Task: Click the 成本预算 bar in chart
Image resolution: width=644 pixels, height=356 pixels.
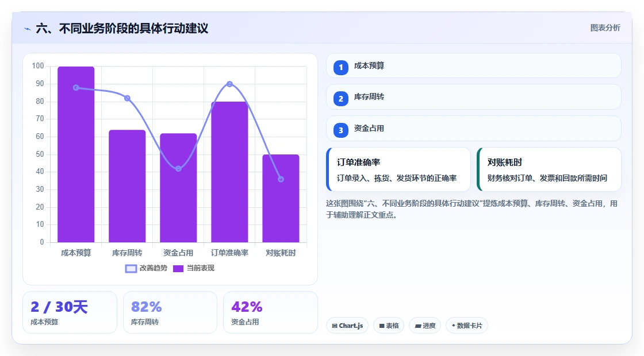Action: click(x=76, y=154)
